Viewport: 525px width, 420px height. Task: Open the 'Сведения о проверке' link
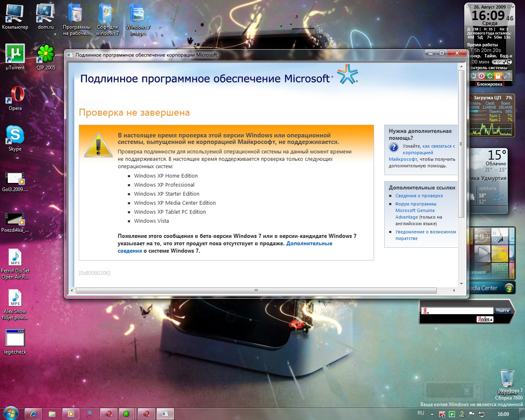pyautogui.click(x=419, y=196)
